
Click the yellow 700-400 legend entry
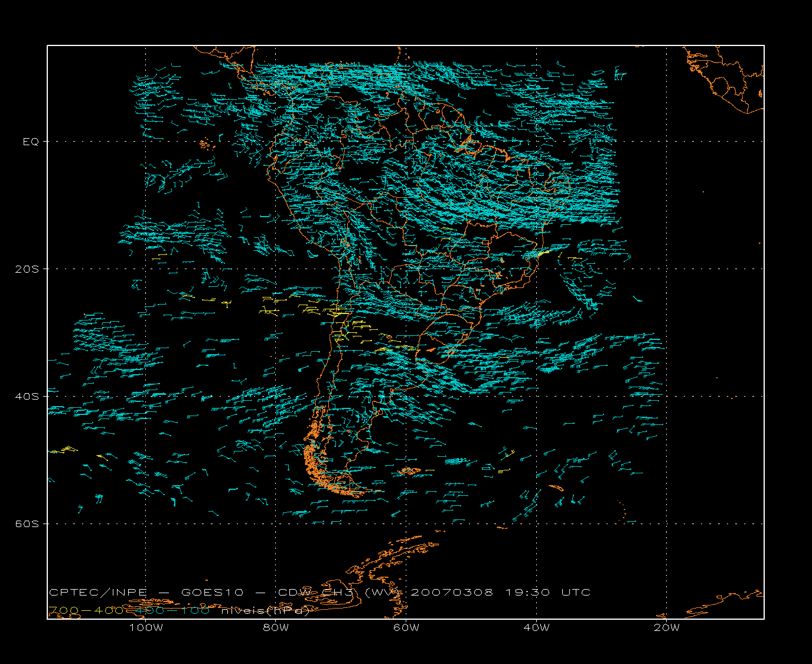point(86,610)
